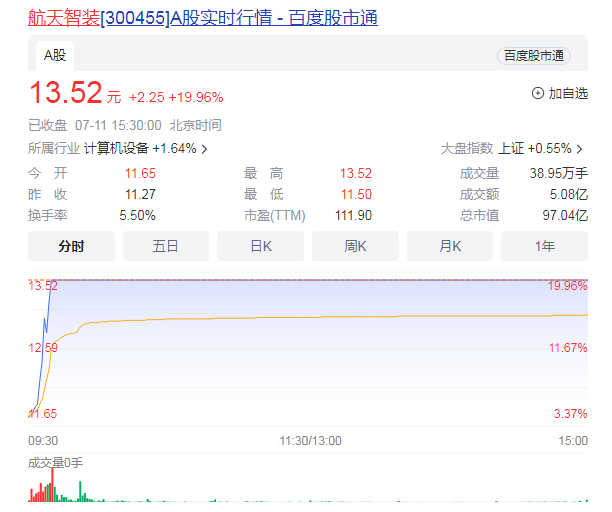Expand 计算机设备 industry chevron
The height and width of the screenshot is (512, 612).
click(205, 149)
